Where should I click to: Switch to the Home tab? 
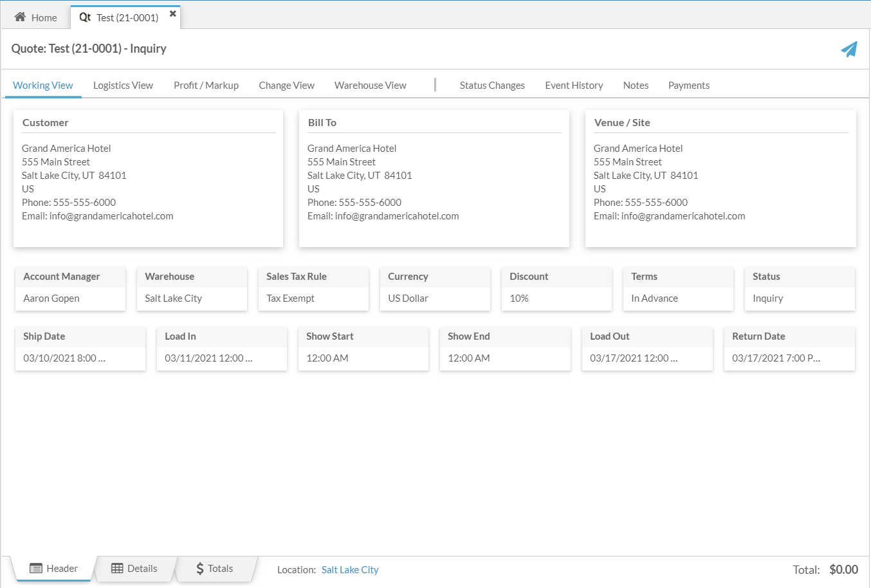point(35,17)
